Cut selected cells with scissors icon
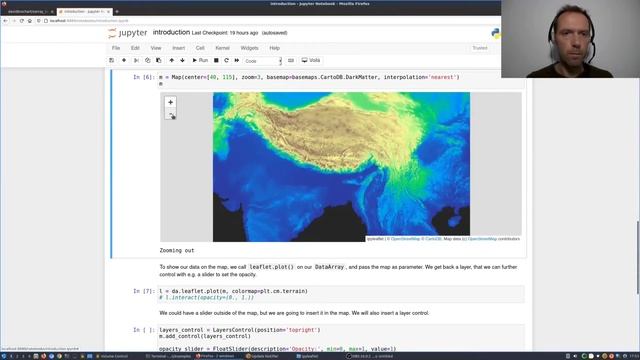The width and height of the screenshot is (640, 360). tap(136, 60)
